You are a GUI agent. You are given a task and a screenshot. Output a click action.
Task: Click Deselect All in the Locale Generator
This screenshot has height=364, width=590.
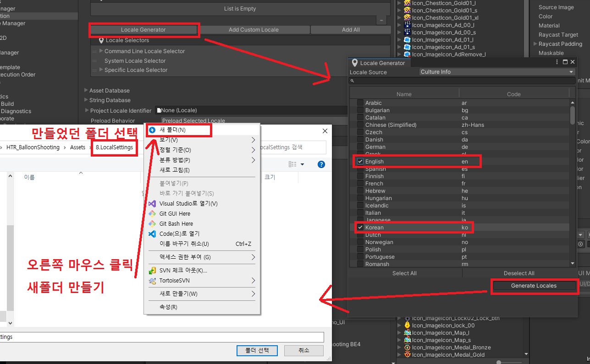[519, 273]
